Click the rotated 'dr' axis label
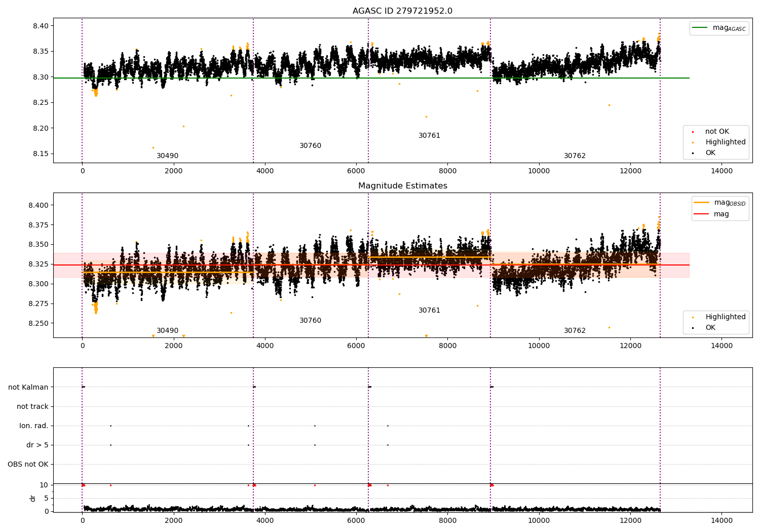760x532 pixels. tap(33, 498)
